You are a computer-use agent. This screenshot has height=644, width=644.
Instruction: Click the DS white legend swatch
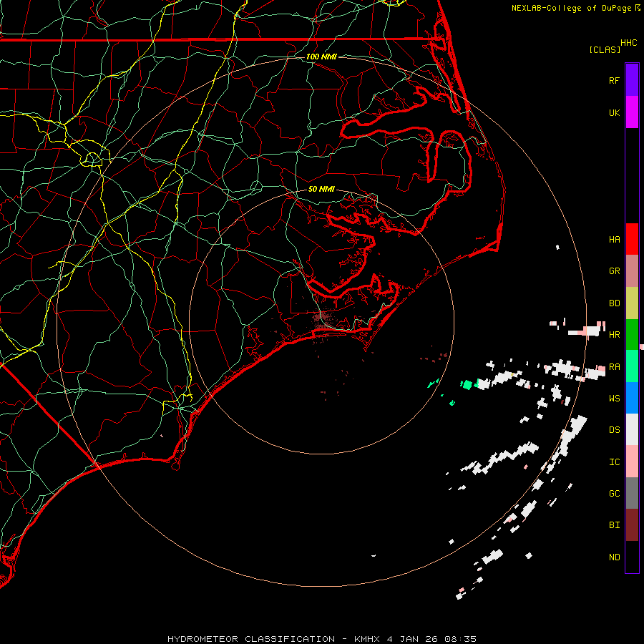[x=632, y=429]
